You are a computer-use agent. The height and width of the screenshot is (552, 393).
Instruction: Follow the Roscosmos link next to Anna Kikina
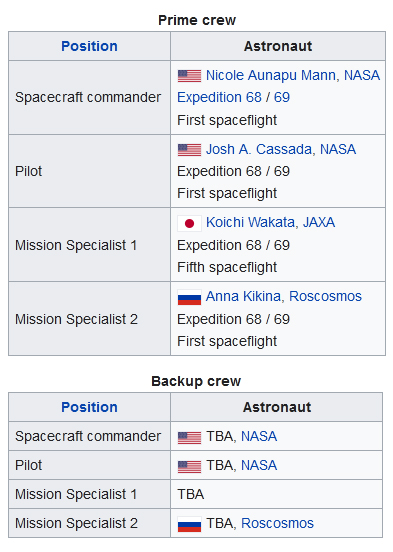click(x=325, y=296)
